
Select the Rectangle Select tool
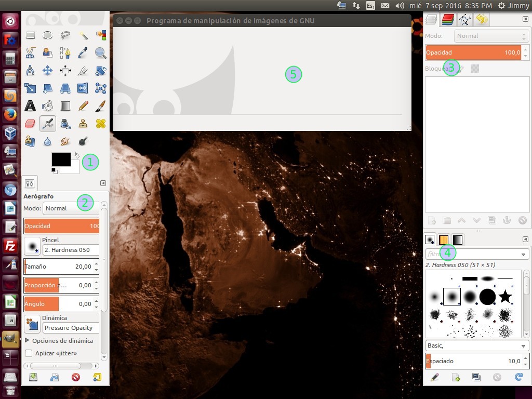click(x=30, y=35)
